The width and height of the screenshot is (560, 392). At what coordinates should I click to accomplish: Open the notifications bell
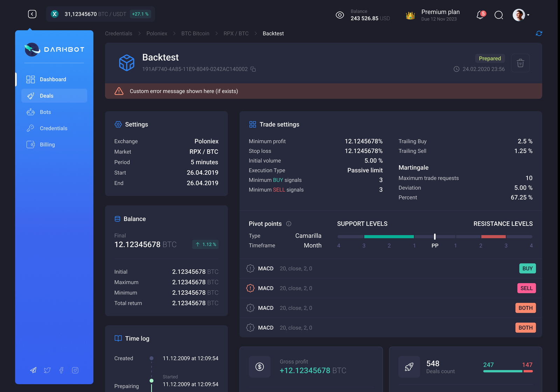480,15
